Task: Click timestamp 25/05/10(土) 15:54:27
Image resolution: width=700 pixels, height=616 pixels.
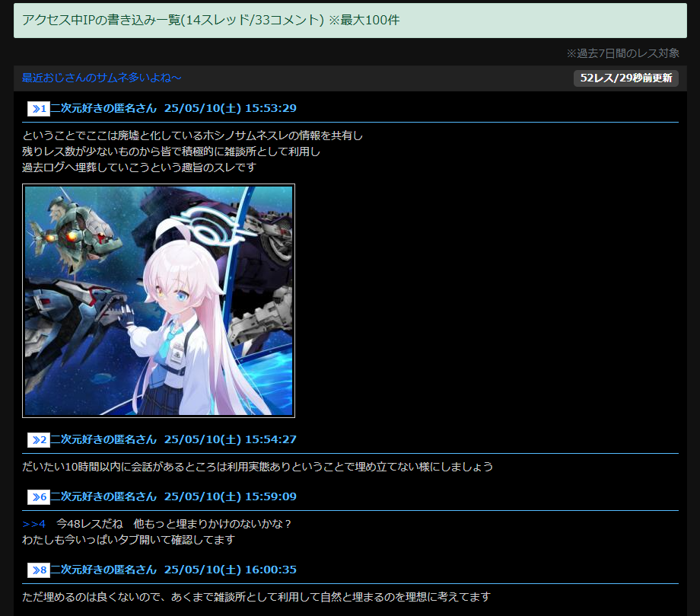Action: pyautogui.click(x=231, y=439)
